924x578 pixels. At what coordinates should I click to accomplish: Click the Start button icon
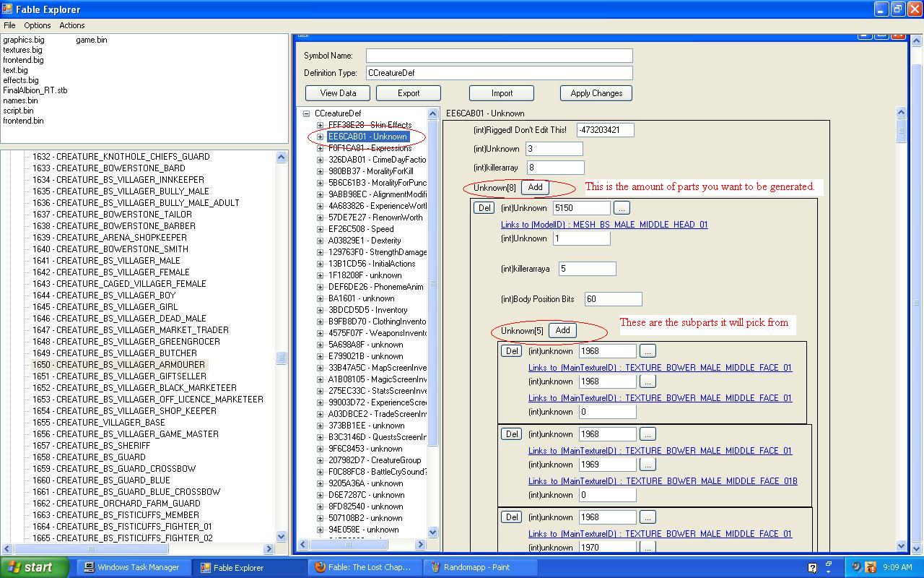pyautogui.click(x=14, y=567)
